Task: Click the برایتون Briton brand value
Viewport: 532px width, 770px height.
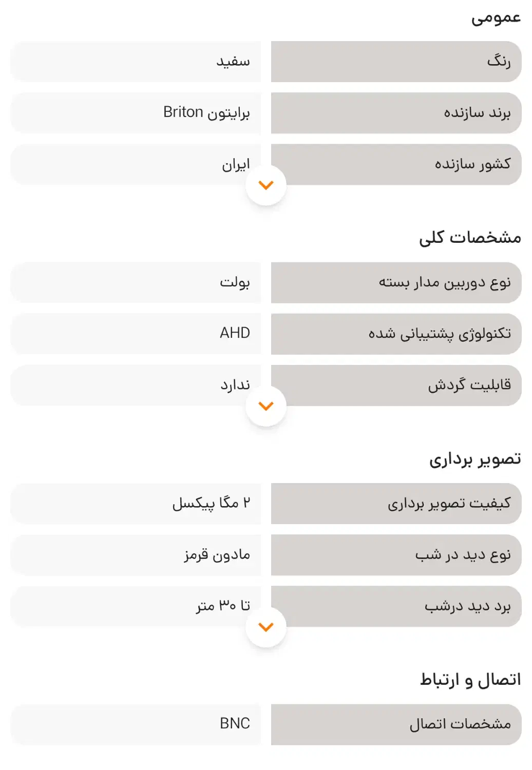Action: pos(206,112)
